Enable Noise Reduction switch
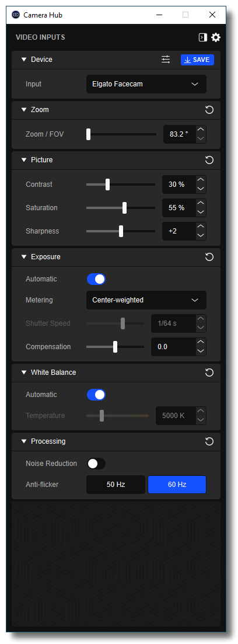This screenshot has width=238, height=644. click(96, 464)
